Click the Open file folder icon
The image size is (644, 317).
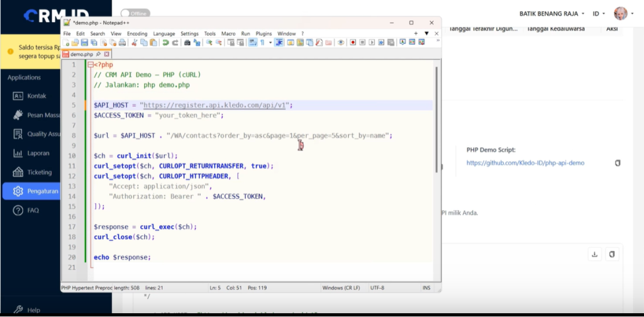[75, 42]
